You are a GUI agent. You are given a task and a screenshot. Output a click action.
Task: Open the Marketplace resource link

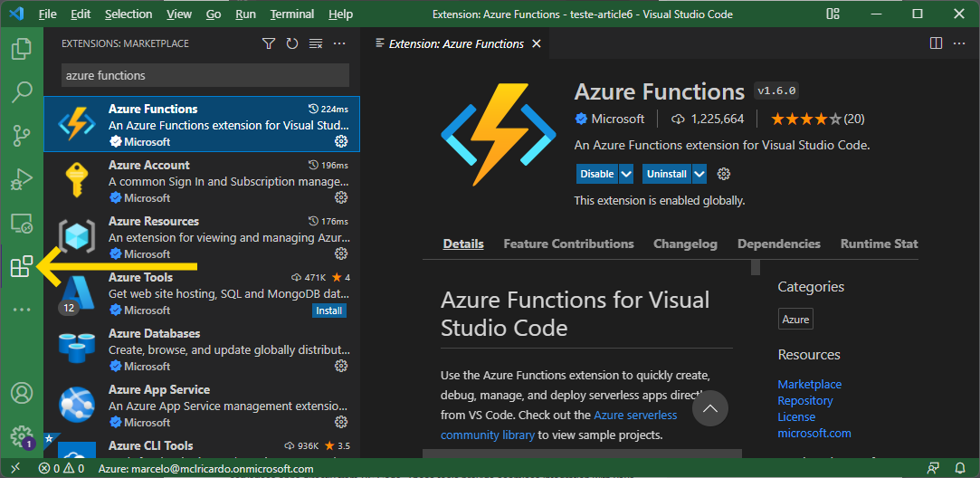pyautogui.click(x=809, y=384)
